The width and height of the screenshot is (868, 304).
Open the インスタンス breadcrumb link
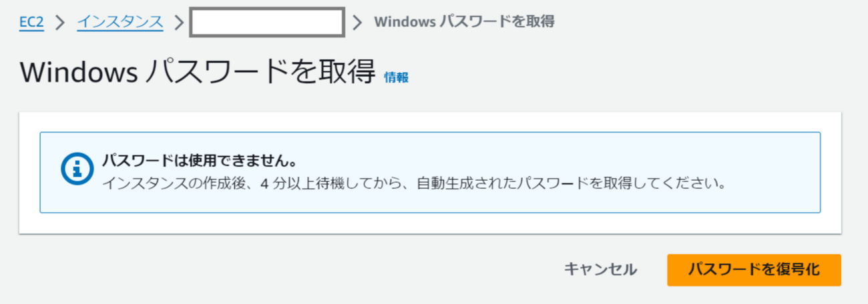120,22
